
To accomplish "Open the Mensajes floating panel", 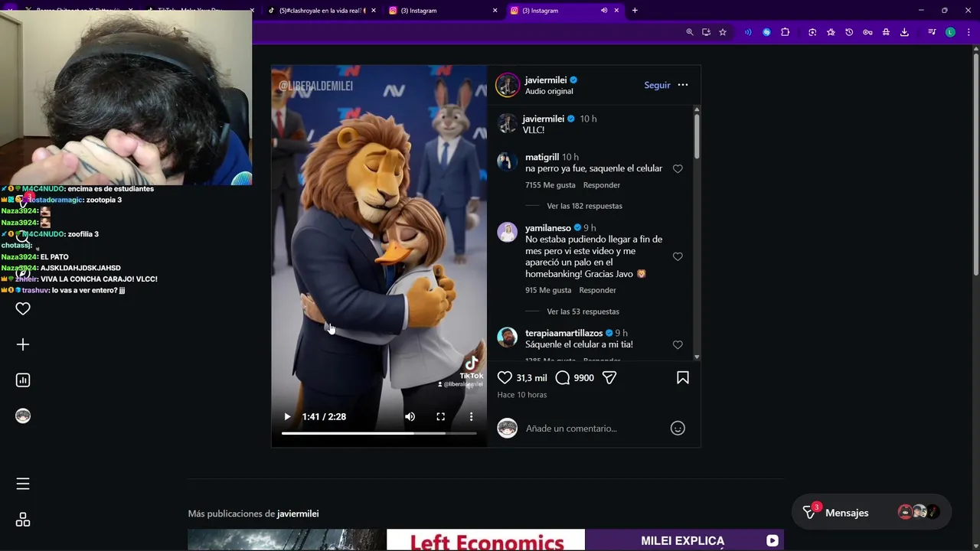I will (x=871, y=513).
